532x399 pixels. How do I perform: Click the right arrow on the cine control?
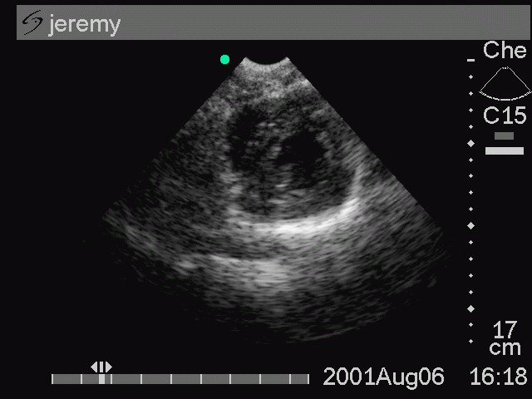[109, 367]
